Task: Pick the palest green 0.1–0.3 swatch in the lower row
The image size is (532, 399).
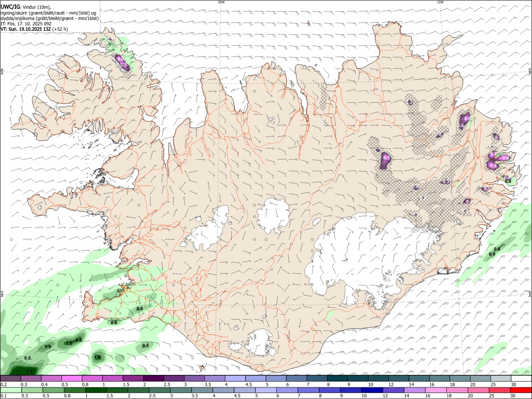Action: [x=11, y=390]
